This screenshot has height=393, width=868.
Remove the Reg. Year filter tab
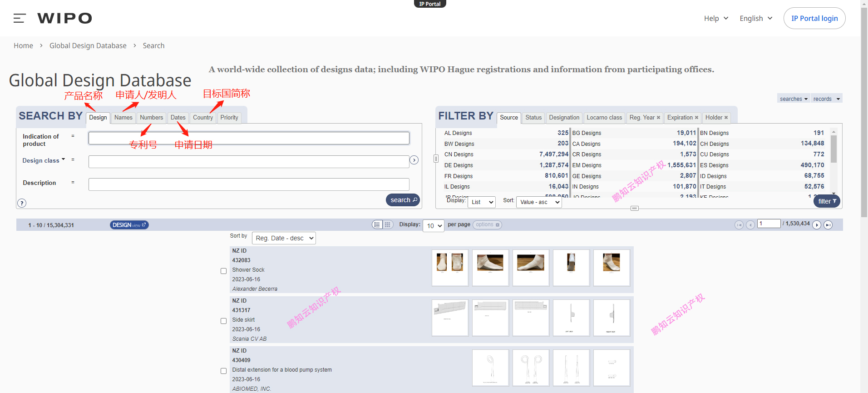(658, 118)
